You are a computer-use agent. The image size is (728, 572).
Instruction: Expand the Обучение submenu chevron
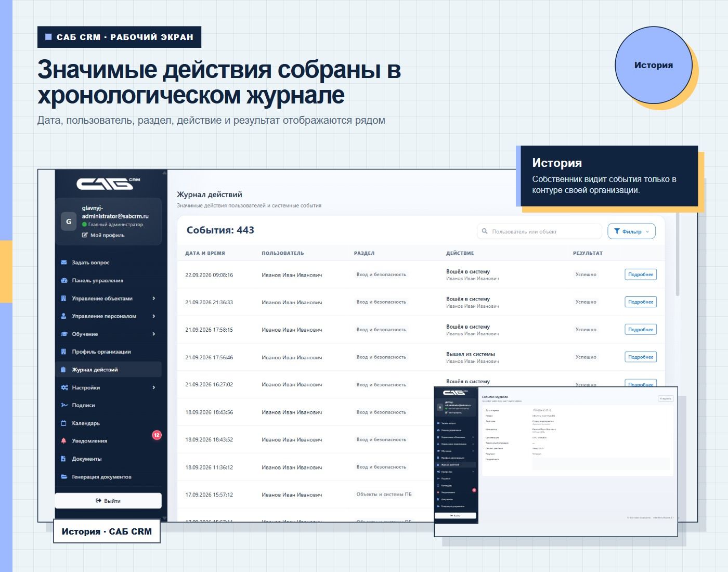(x=154, y=334)
